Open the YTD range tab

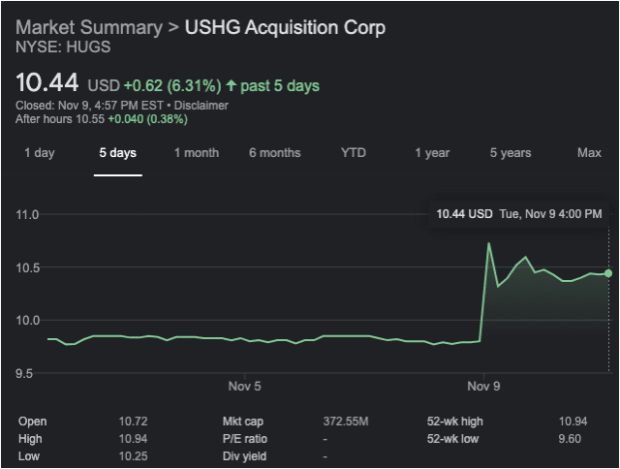tap(353, 153)
